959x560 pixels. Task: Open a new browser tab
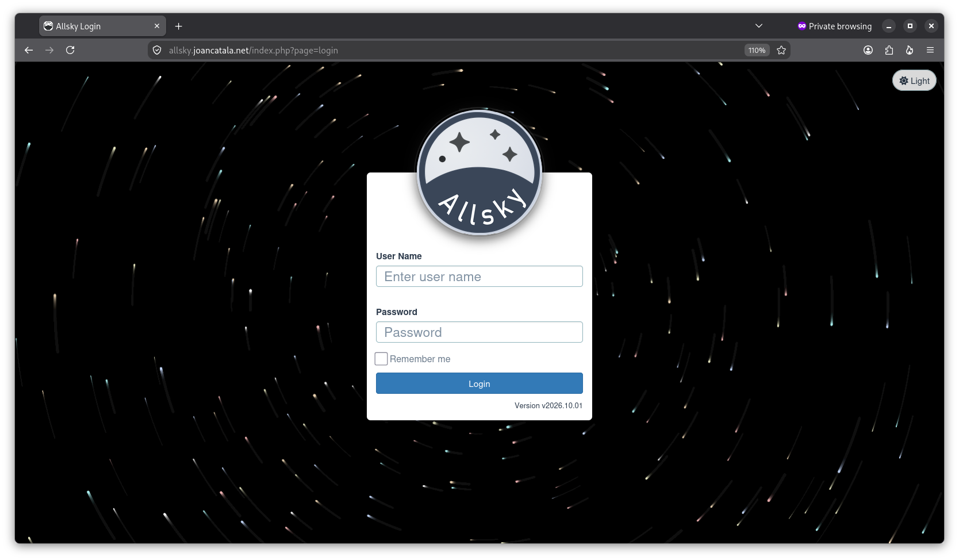click(x=179, y=26)
